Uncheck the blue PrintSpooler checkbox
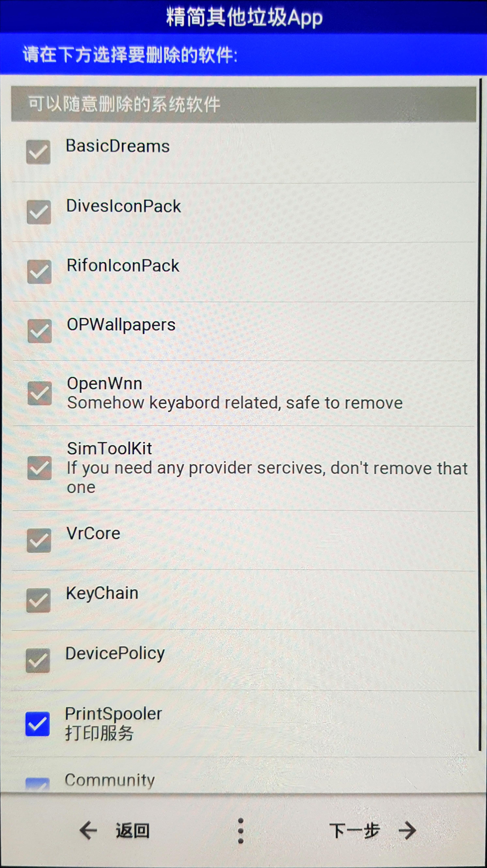This screenshot has width=487, height=868. pyautogui.click(x=37, y=724)
